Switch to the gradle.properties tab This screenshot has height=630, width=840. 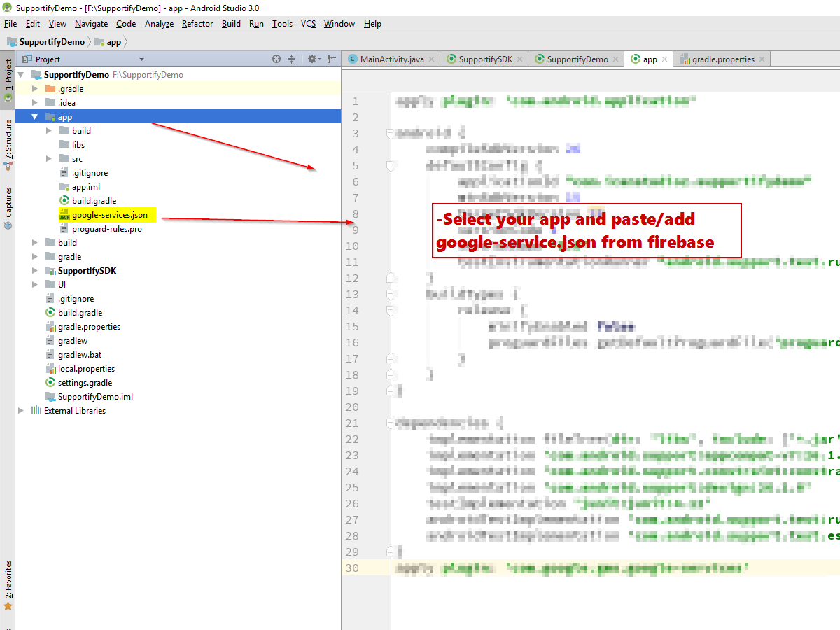(x=721, y=59)
